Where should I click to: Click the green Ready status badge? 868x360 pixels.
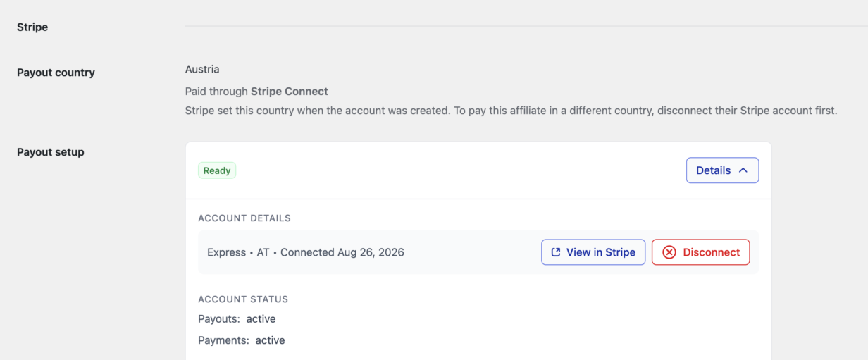[217, 170]
